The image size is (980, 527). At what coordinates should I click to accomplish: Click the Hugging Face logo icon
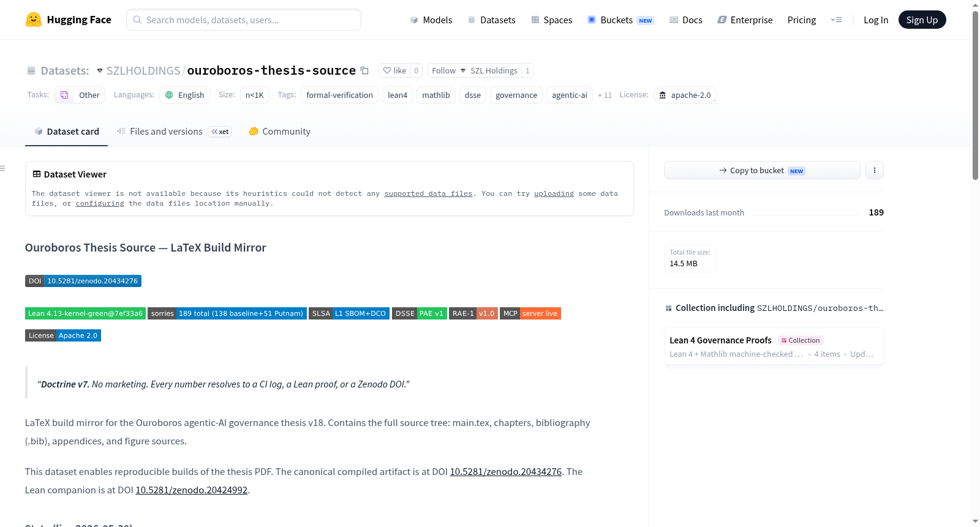click(34, 20)
